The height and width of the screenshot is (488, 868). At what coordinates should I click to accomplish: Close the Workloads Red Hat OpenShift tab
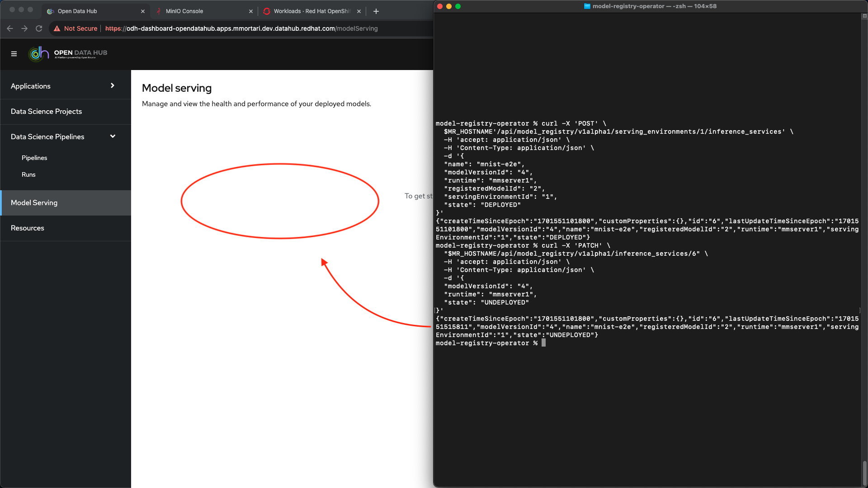coord(359,11)
